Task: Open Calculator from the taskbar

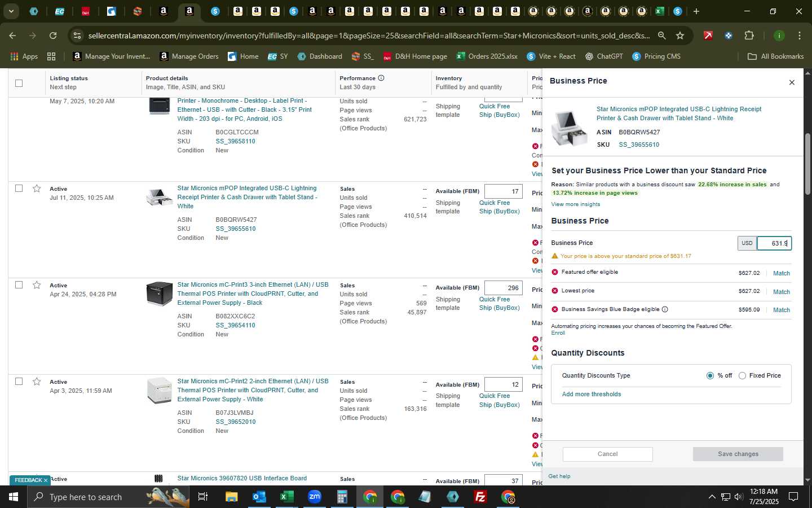Action: (x=342, y=497)
